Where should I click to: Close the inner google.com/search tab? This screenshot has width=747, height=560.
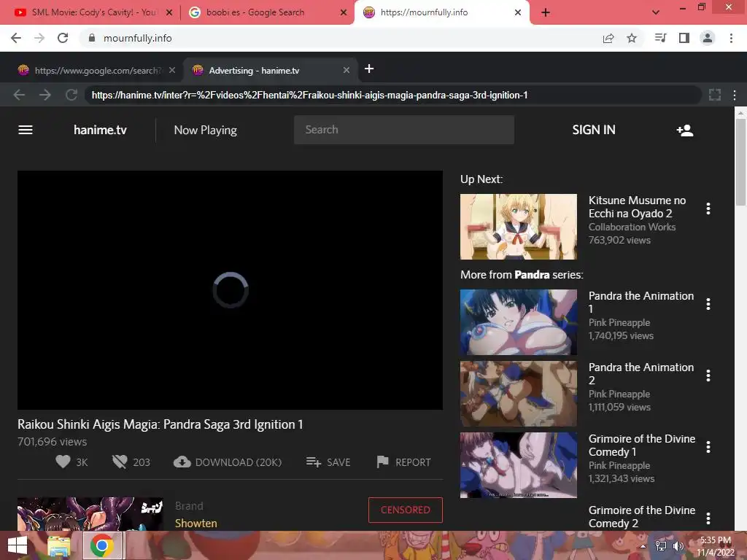pos(172,71)
